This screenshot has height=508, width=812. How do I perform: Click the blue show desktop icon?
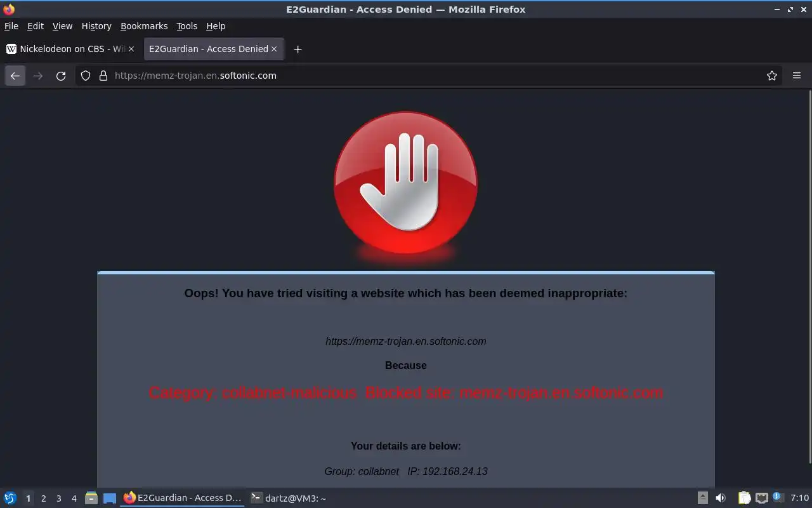(110, 498)
